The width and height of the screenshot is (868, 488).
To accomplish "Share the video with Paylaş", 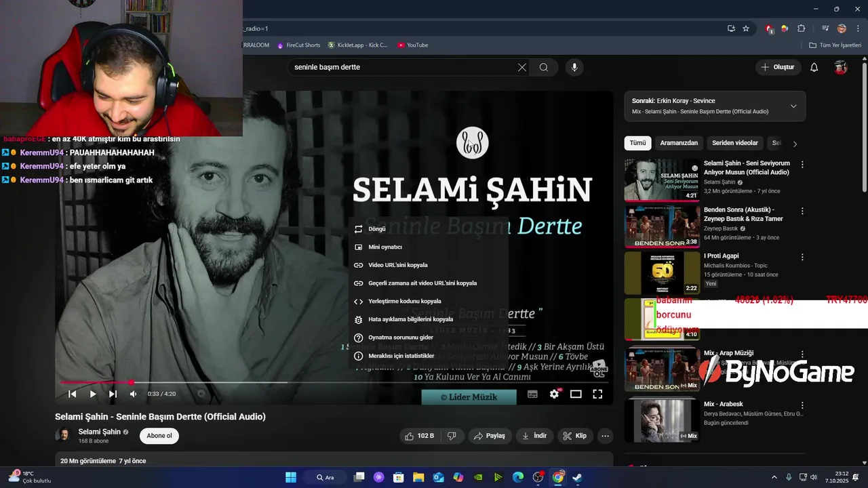I will [x=490, y=436].
